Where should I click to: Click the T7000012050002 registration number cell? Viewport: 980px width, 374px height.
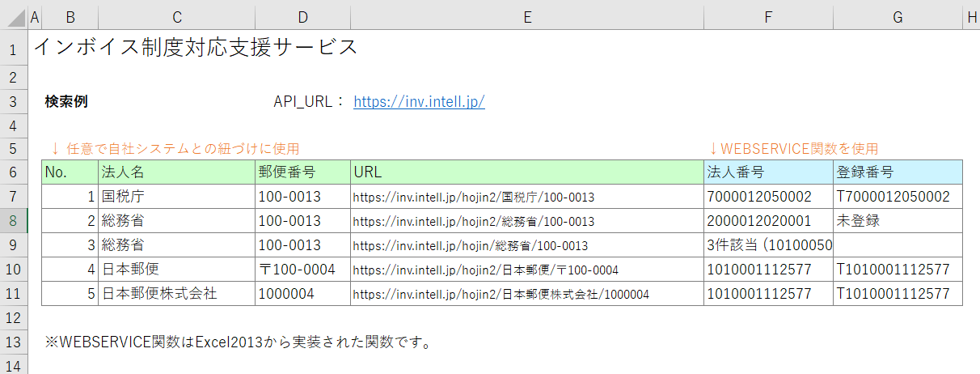pyautogui.click(x=898, y=197)
